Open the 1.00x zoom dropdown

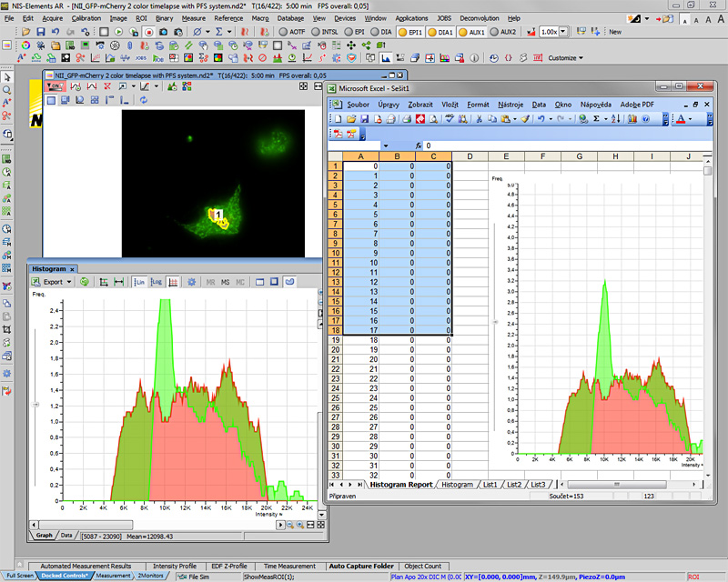pos(563,32)
